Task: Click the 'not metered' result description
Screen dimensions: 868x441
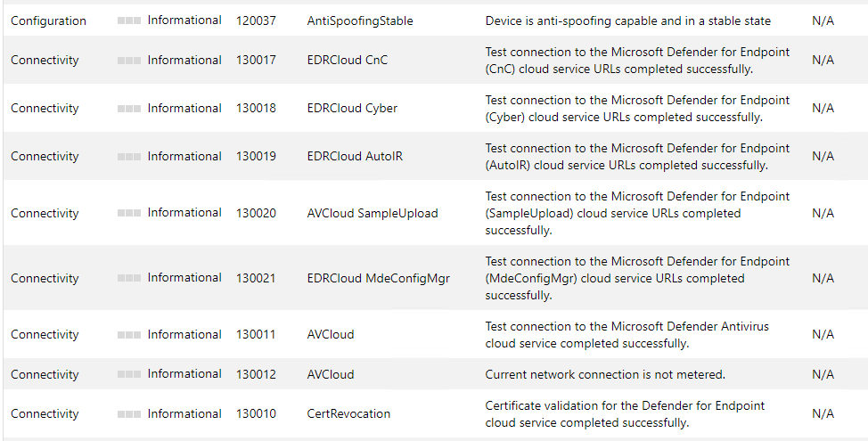Action: pyautogui.click(x=605, y=374)
